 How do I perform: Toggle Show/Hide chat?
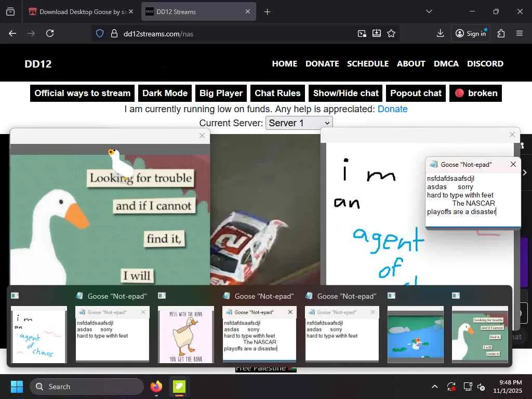[x=345, y=94]
